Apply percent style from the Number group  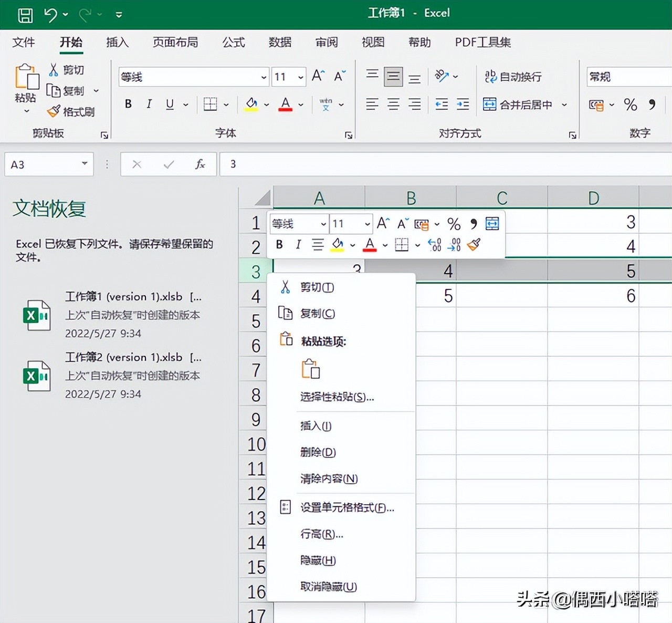pyautogui.click(x=631, y=105)
